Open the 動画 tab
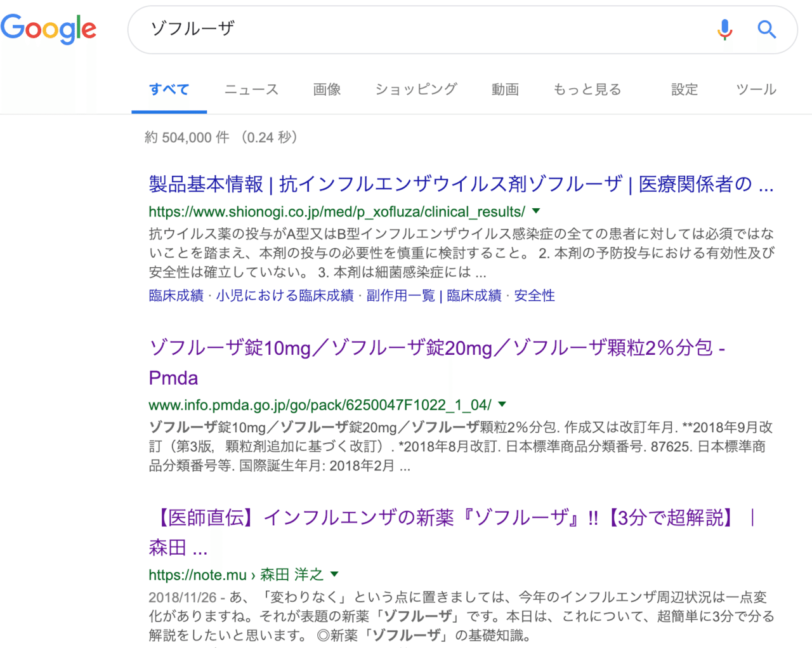 (505, 89)
